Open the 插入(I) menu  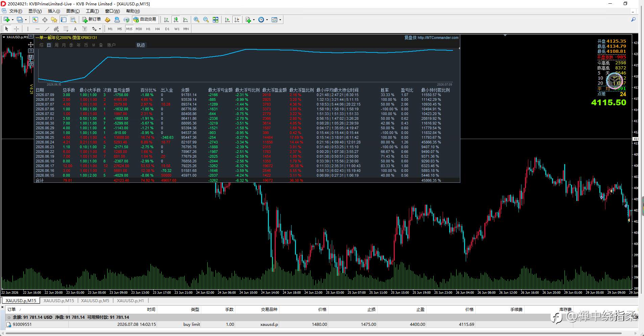pos(54,11)
